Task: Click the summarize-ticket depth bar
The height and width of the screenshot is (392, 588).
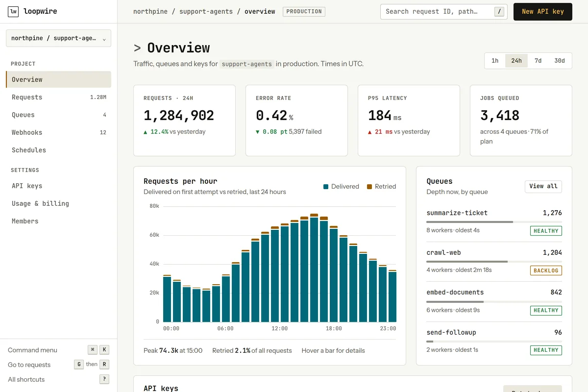Action: tap(494, 222)
